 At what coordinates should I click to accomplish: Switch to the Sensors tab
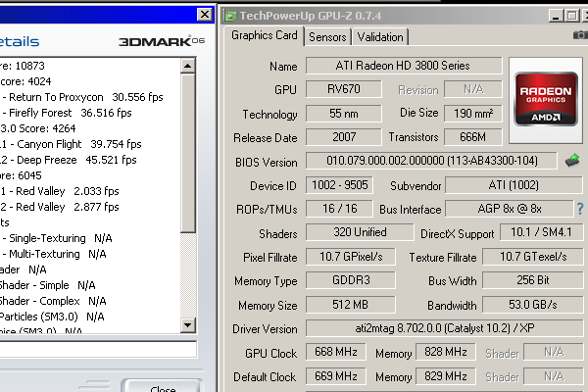point(327,37)
